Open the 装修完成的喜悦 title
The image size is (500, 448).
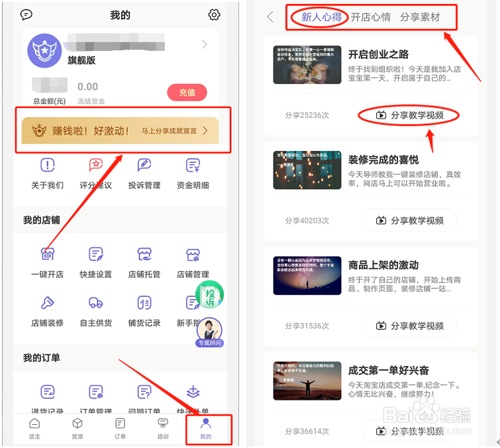[383, 159]
